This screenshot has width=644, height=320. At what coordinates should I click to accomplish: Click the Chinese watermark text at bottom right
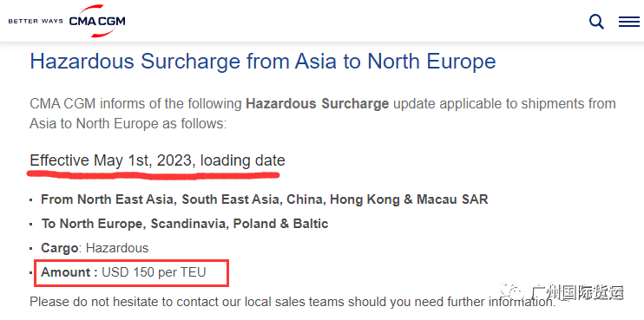pyautogui.click(x=577, y=292)
